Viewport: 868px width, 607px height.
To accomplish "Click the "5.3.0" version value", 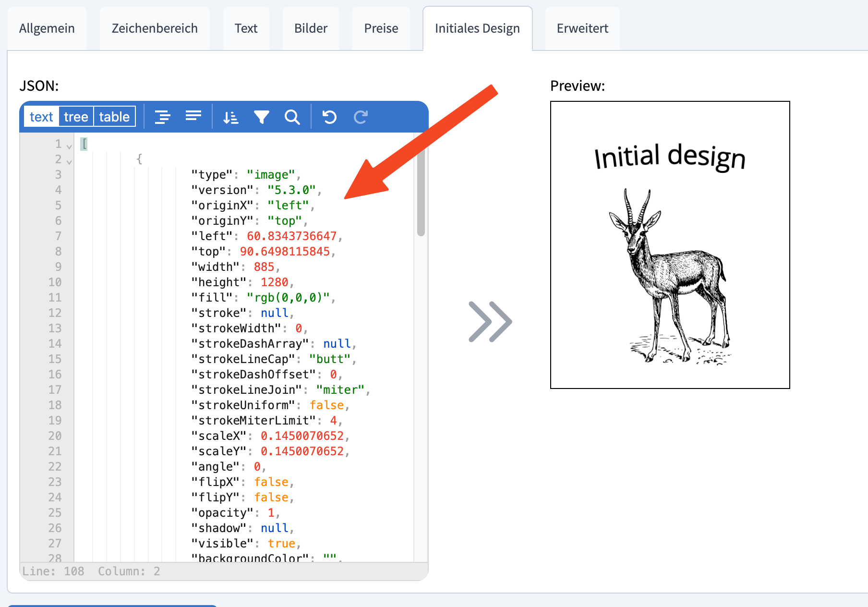I will click(x=291, y=190).
